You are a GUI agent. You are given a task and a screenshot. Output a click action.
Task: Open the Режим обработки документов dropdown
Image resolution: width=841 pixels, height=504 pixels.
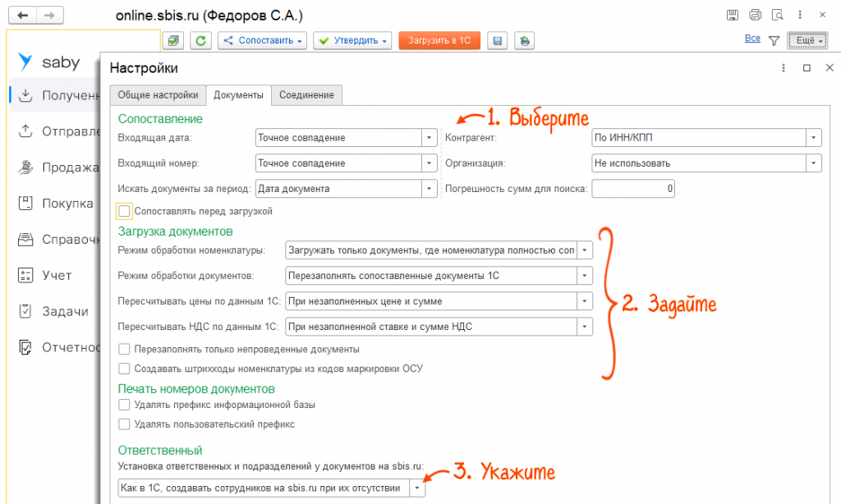pos(584,276)
